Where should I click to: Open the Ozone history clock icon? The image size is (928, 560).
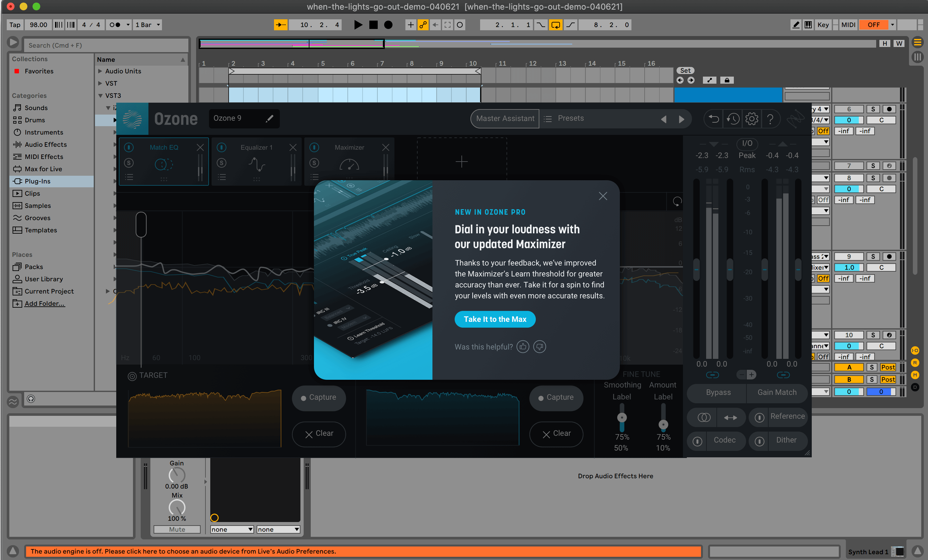[733, 119]
